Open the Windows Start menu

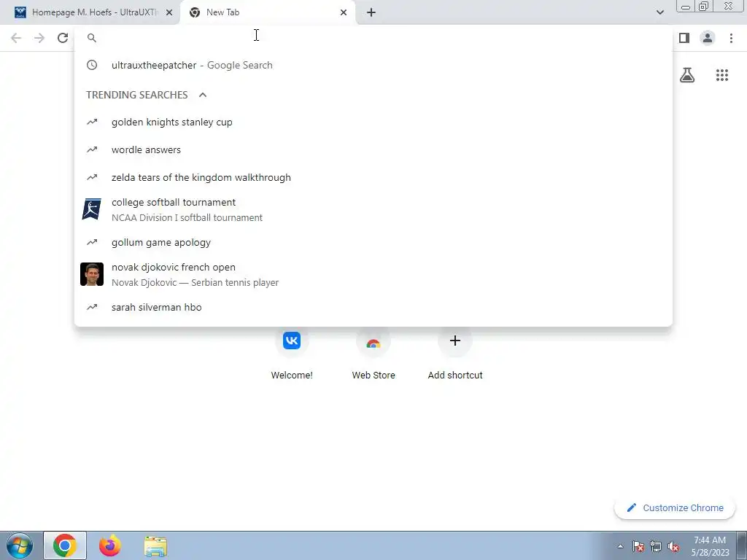tap(18, 545)
